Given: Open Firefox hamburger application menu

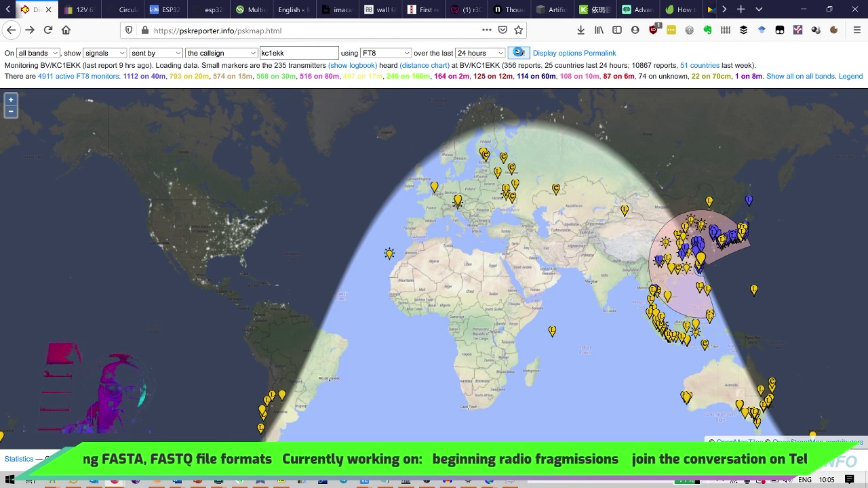Looking at the screenshot, I should [856, 30].
